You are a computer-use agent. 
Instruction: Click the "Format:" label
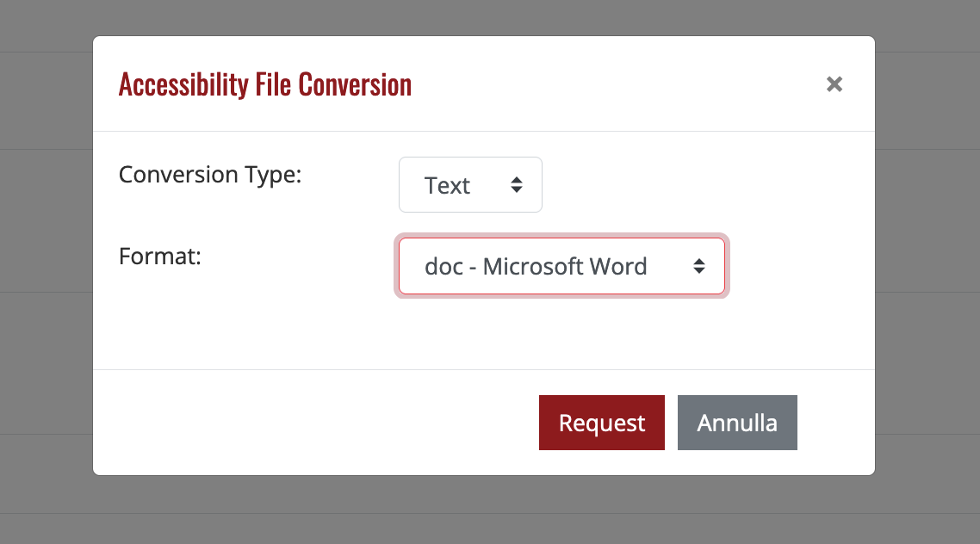coord(159,256)
